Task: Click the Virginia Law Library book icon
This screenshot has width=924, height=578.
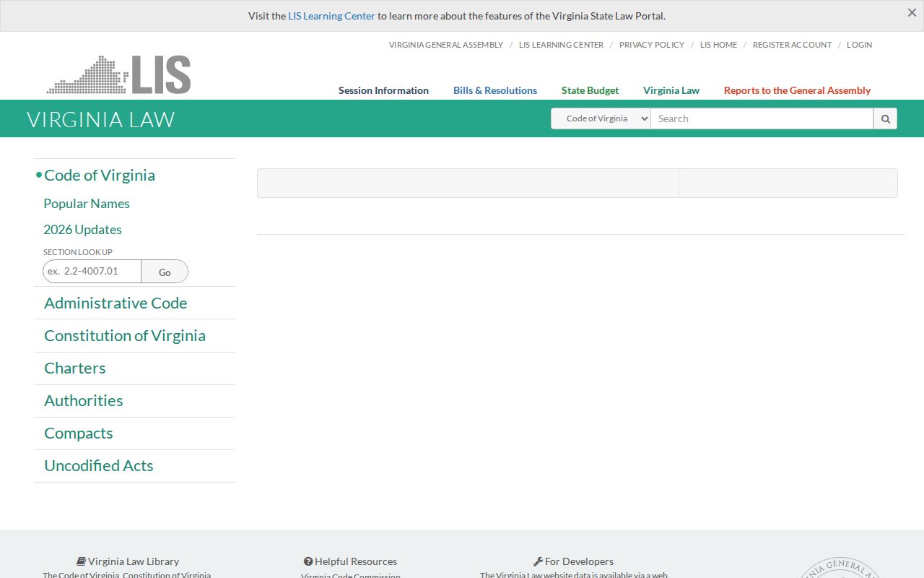Action: click(x=82, y=561)
